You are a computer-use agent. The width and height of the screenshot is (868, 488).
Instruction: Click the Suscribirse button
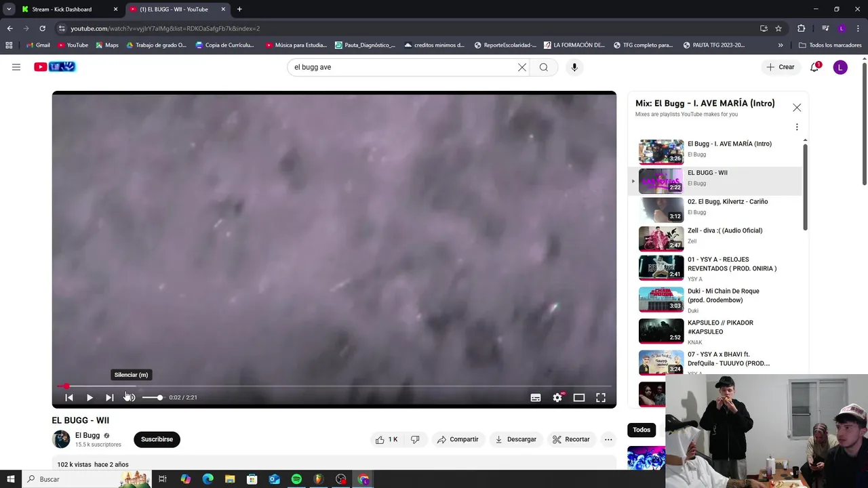pos(157,439)
